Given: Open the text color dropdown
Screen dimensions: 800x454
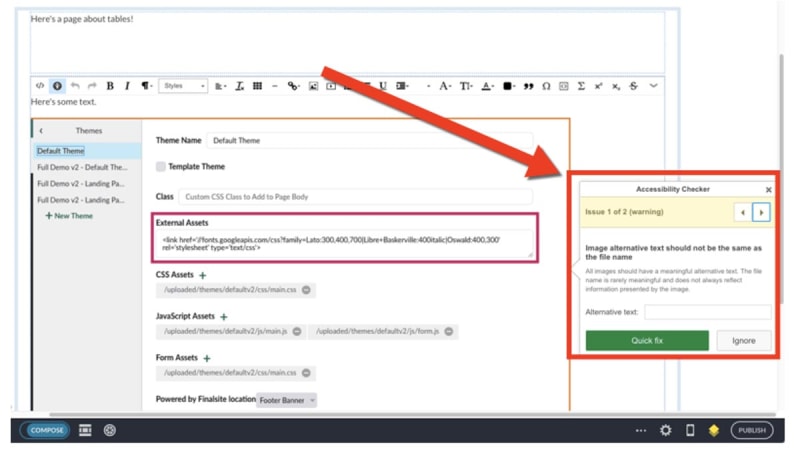Looking at the screenshot, I should pos(487,86).
